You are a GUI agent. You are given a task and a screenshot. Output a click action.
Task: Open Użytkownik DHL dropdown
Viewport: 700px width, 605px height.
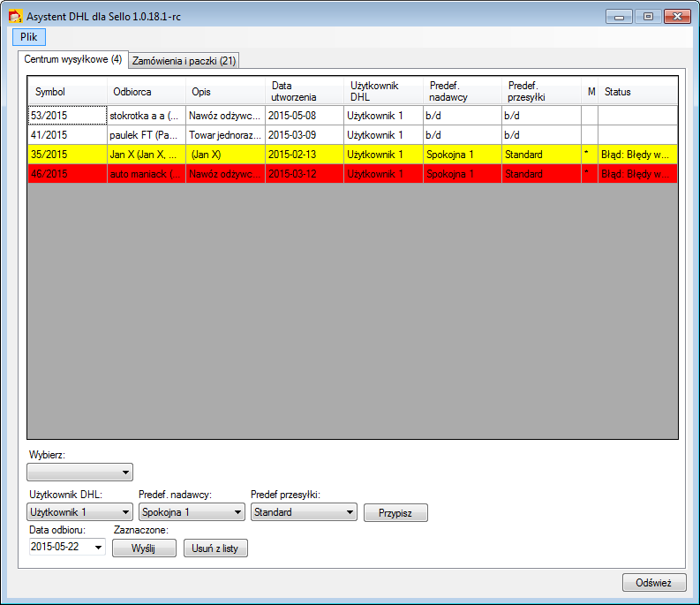[x=80, y=512]
